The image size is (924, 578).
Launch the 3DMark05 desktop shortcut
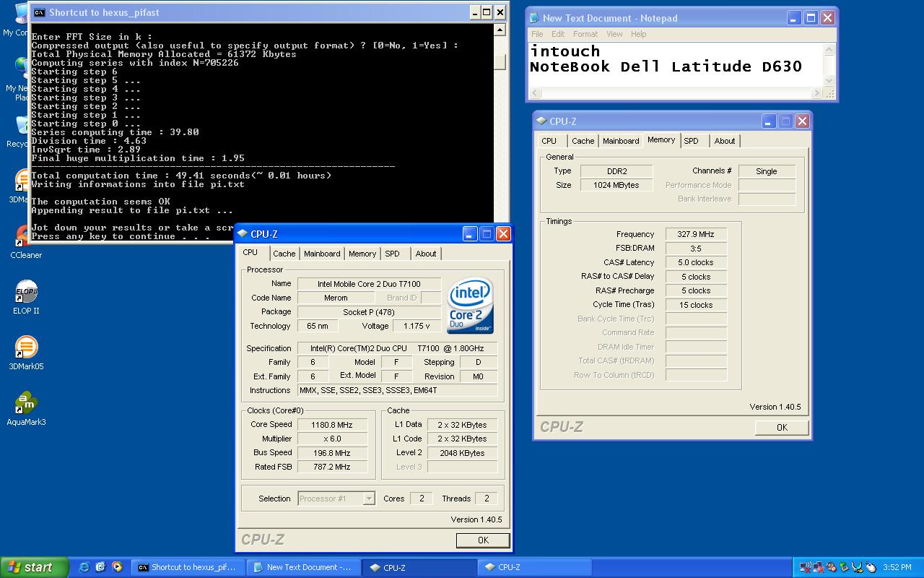(26, 353)
